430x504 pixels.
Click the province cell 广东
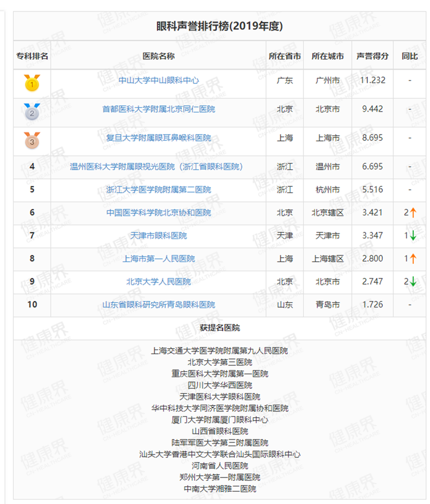(x=285, y=81)
